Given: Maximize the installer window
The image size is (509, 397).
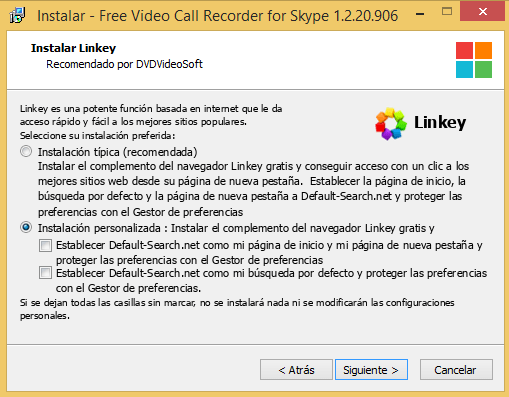Looking at the screenshot, I should pyautogui.click(x=447, y=12).
